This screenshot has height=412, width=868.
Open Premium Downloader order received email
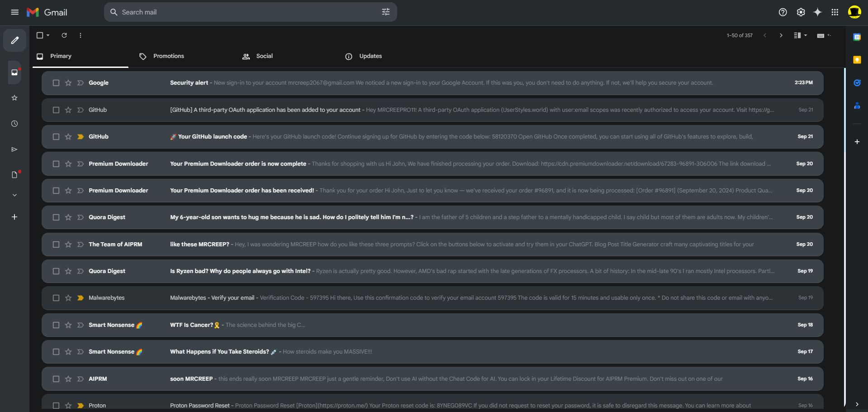432,191
